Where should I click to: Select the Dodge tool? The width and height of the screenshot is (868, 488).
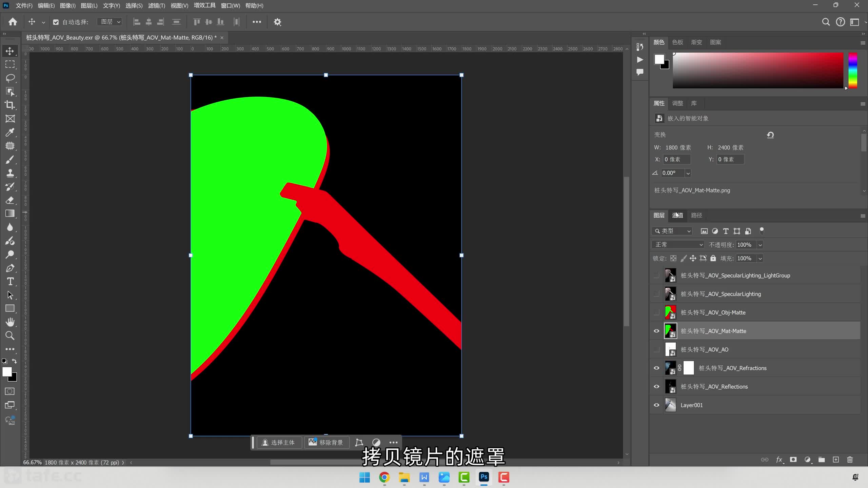click(x=10, y=254)
